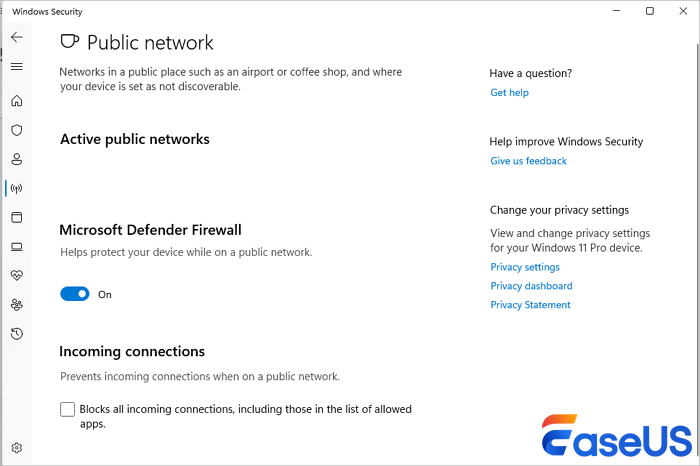
Task: Click the Get help link
Action: point(509,93)
